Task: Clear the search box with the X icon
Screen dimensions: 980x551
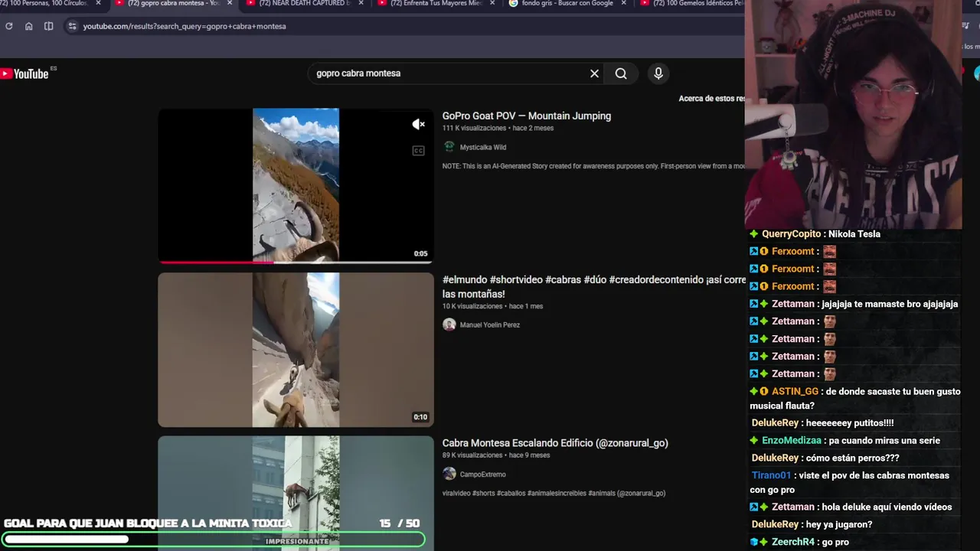Action: tap(594, 73)
